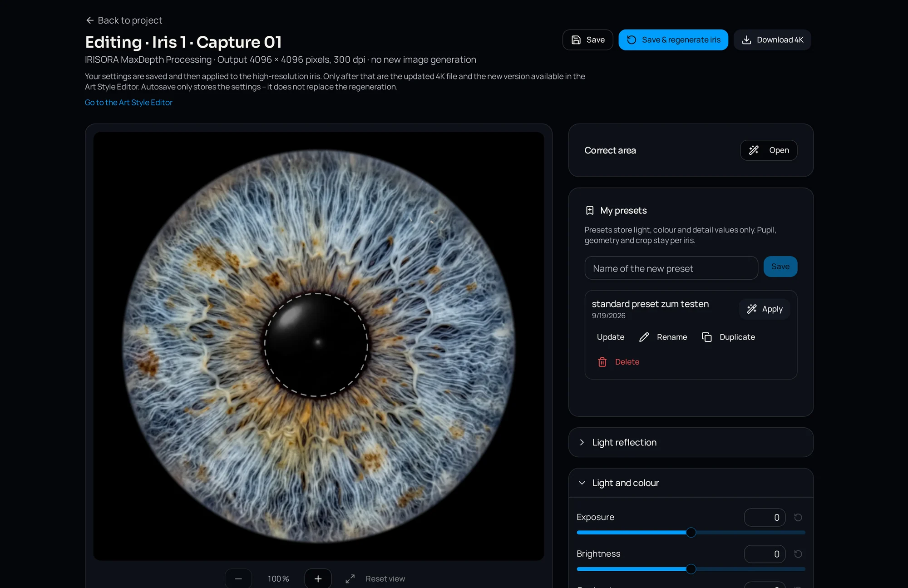This screenshot has height=588, width=908.
Task: Click the Reset view label
Action: 385,579
